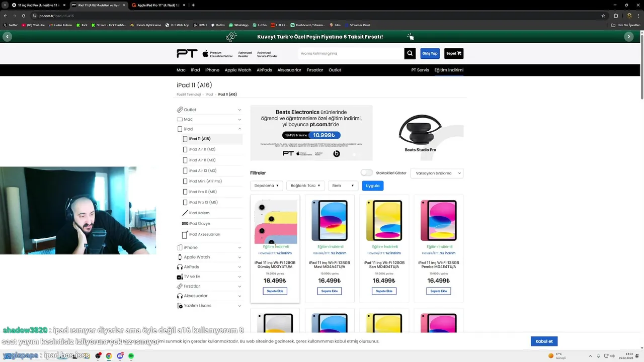Open Apple Watch in top navigation
The width and height of the screenshot is (644, 362).
(x=238, y=70)
